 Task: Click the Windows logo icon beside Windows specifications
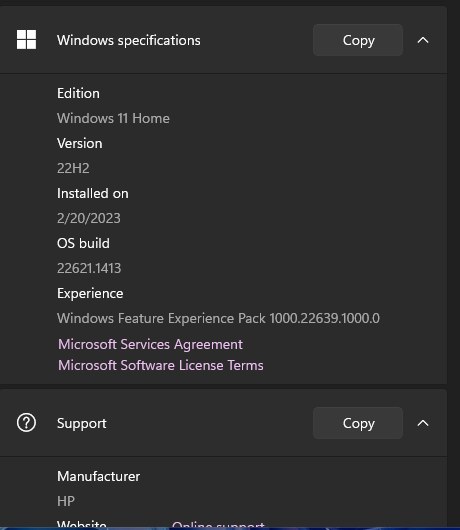(x=26, y=40)
